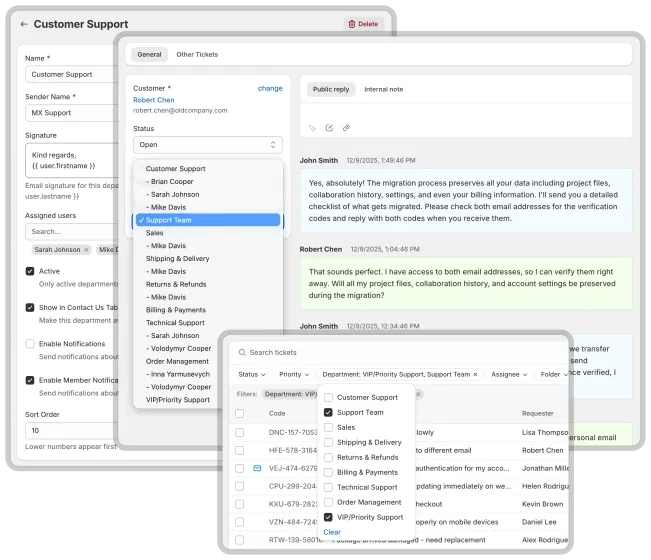Click Clear in the department filter popup
This screenshot has width=651, height=560.
[332, 532]
